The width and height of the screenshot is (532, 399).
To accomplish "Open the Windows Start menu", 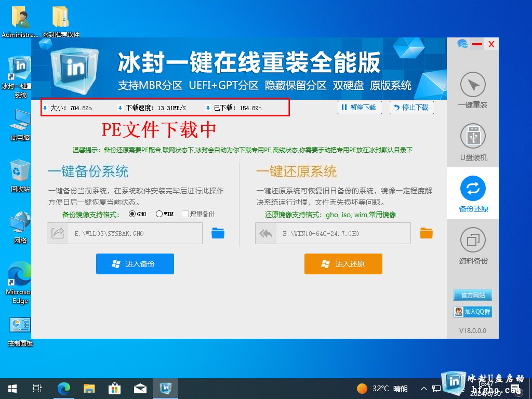I will (12, 389).
